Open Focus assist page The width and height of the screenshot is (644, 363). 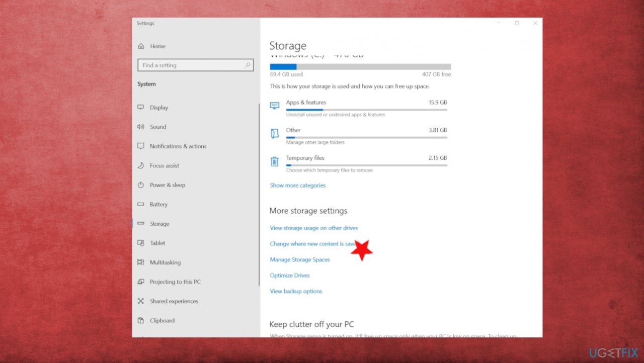(x=165, y=166)
